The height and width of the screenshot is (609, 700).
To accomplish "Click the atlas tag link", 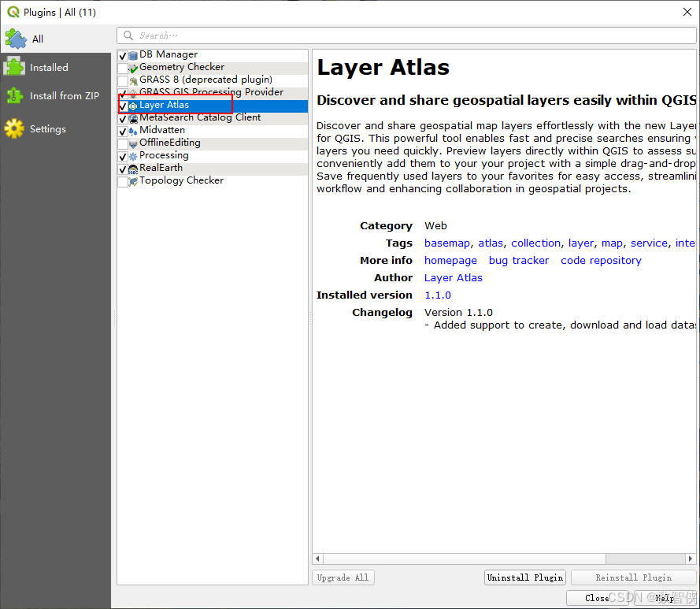I will click(x=491, y=243).
